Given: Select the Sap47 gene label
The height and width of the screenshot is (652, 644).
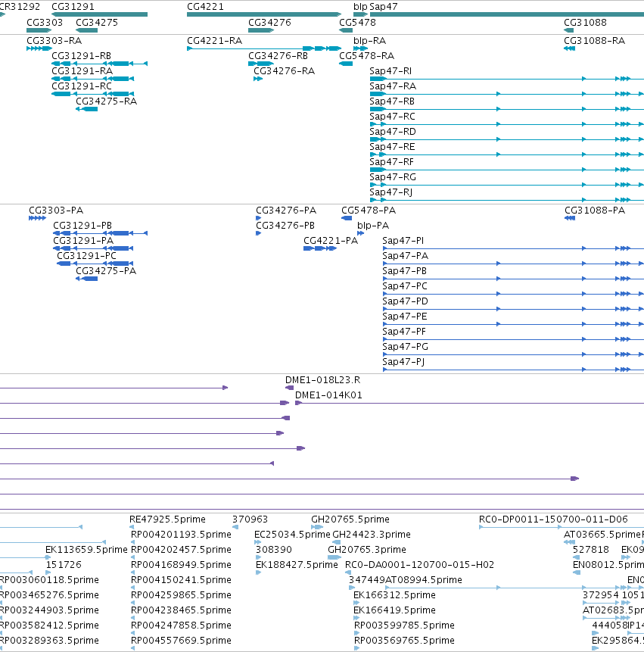Looking at the screenshot, I should (384, 7).
